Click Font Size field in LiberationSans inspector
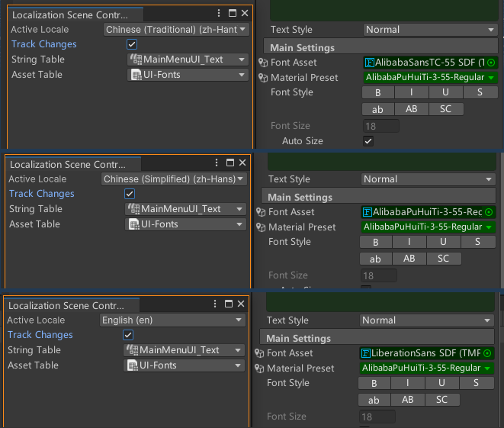This screenshot has width=504, height=428. pos(377,417)
